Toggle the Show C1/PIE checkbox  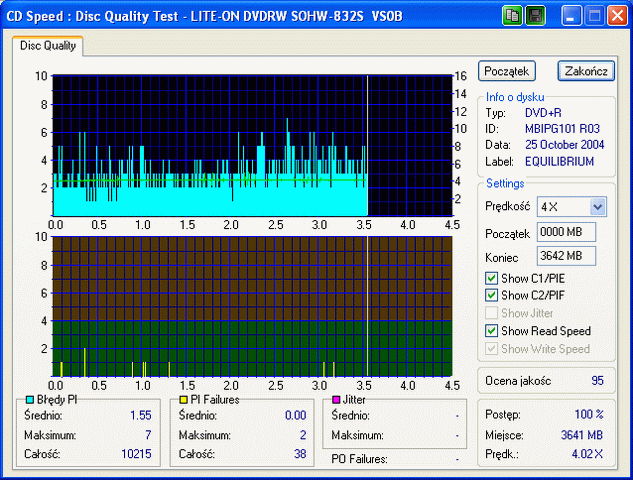click(491, 278)
